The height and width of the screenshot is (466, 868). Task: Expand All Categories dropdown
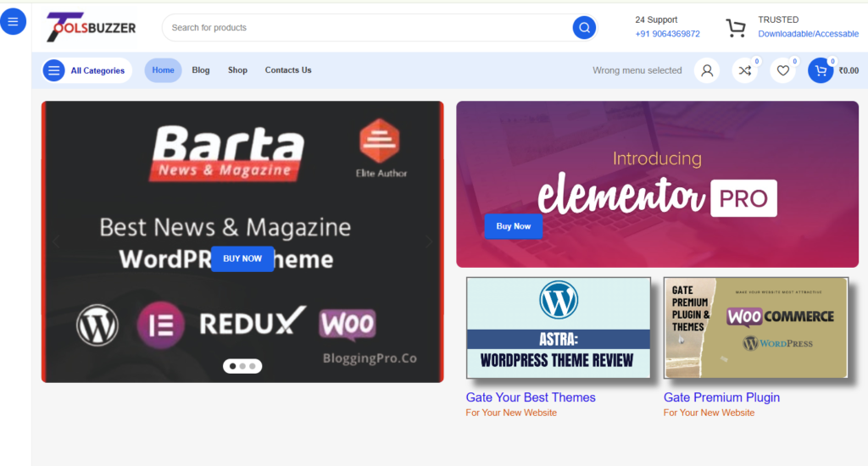point(87,70)
